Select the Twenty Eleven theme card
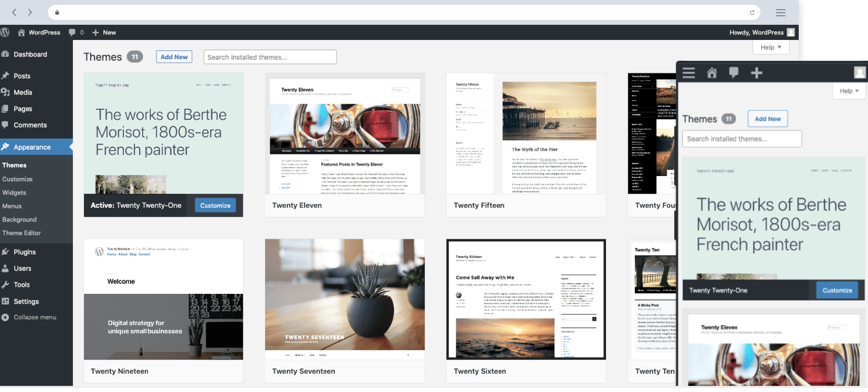This screenshot has height=392, width=868. (345, 145)
